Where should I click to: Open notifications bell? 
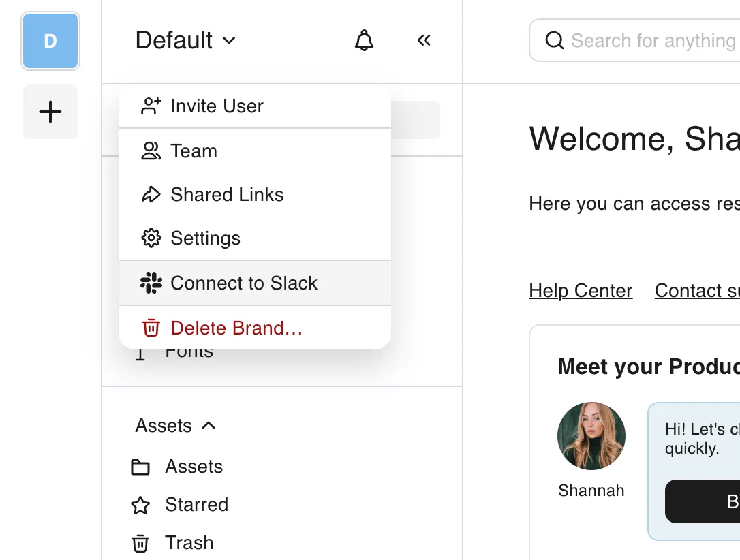tap(364, 41)
